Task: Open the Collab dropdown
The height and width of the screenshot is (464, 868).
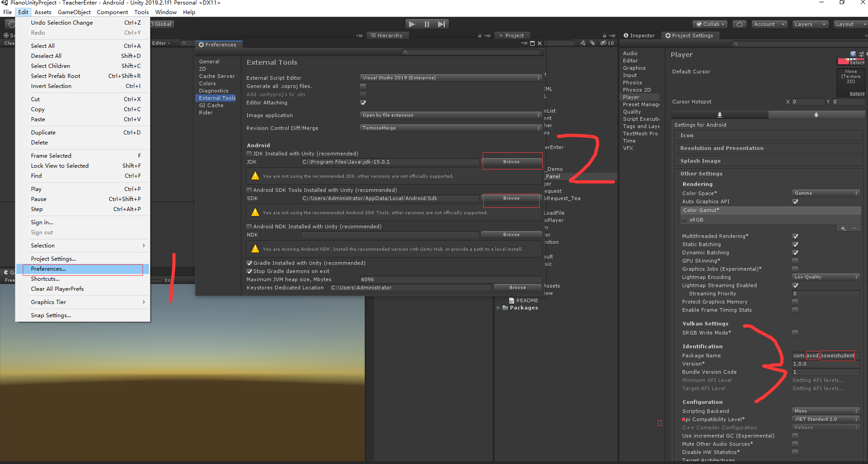Action: pos(710,24)
